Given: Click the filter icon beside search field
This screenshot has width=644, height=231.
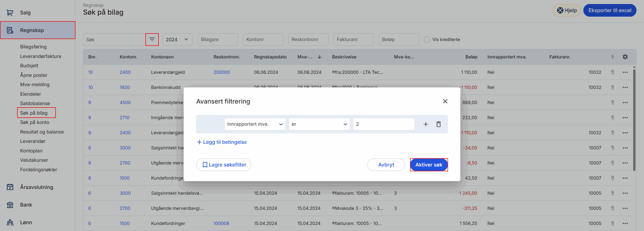Looking at the screenshot, I should (x=152, y=40).
